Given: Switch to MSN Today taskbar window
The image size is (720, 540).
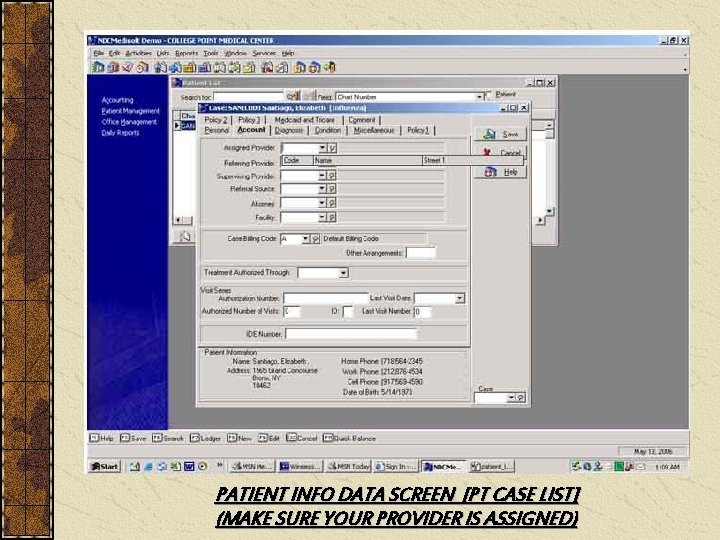Looking at the screenshot, I should 349,467.
